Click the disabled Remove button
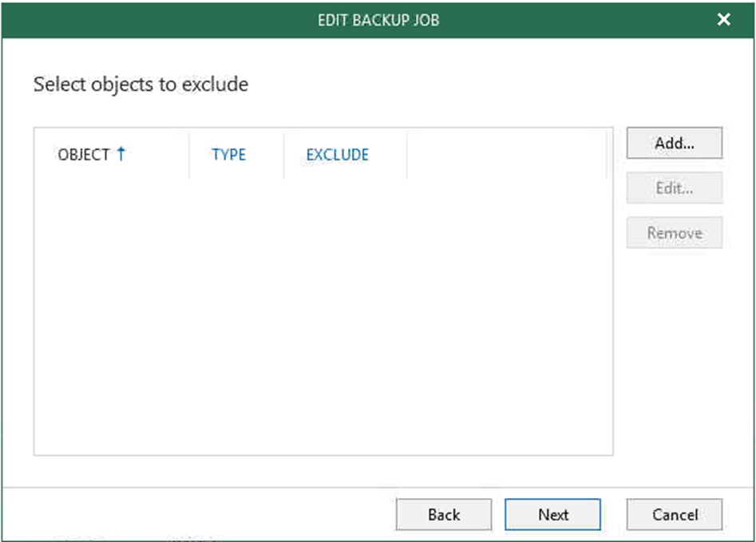Image resolution: width=756 pixels, height=542 pixels. pyautogui.click(x=674, y=232)
